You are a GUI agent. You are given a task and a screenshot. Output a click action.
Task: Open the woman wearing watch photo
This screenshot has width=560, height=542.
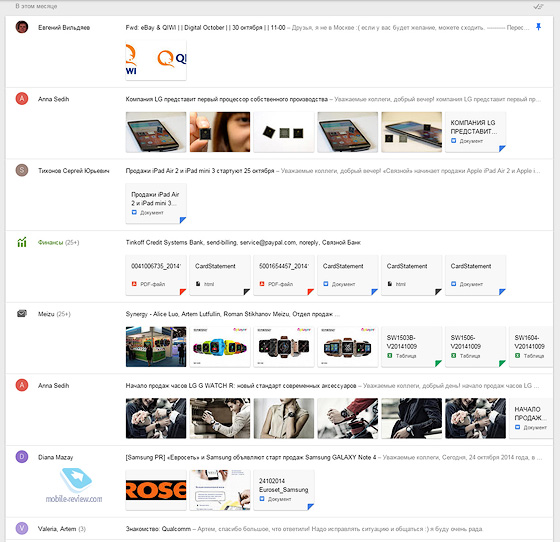284,418
